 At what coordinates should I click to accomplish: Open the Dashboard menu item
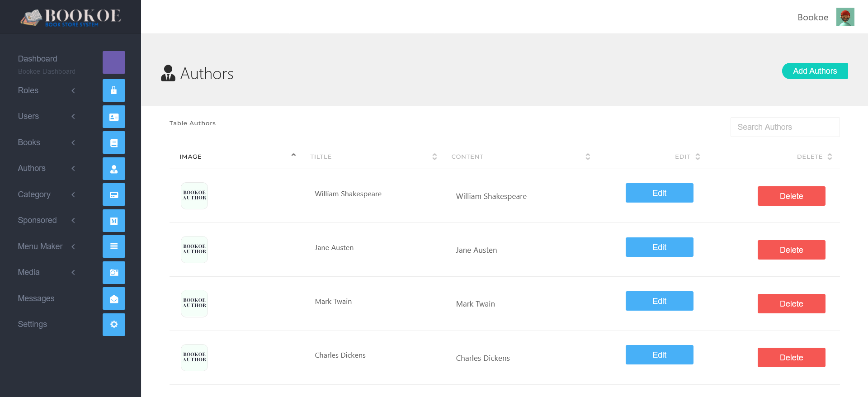click(38, 59)
